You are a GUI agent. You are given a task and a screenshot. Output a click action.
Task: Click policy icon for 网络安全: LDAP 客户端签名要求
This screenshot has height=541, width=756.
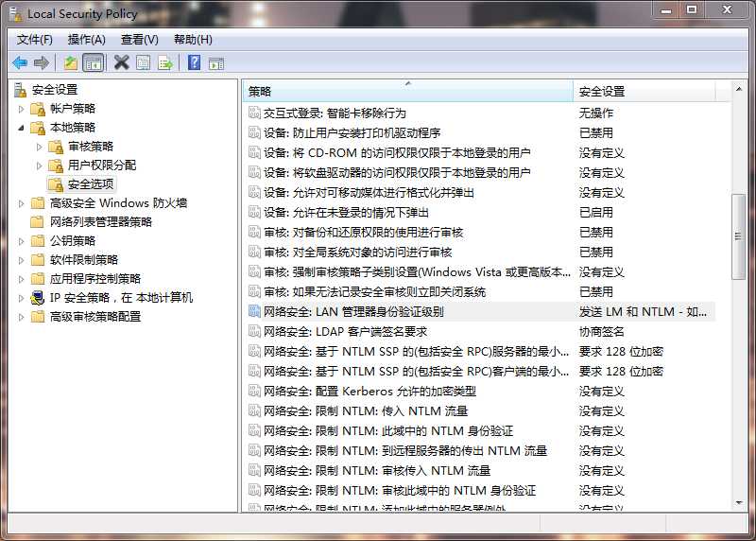[254, 331]
